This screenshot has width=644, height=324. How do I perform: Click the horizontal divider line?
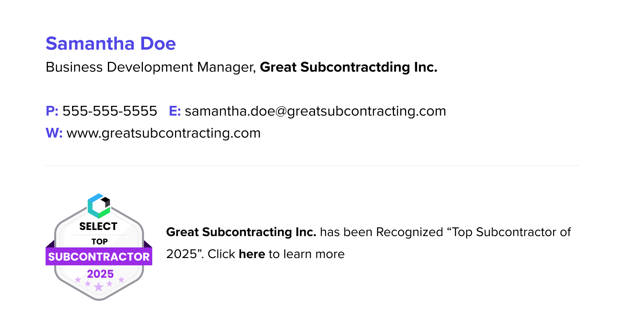[312, 166]
